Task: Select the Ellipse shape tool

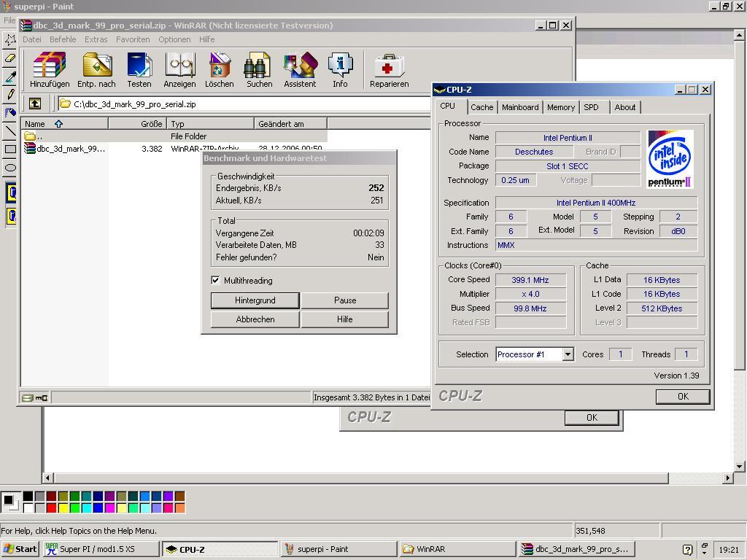Action: point(10,167)
